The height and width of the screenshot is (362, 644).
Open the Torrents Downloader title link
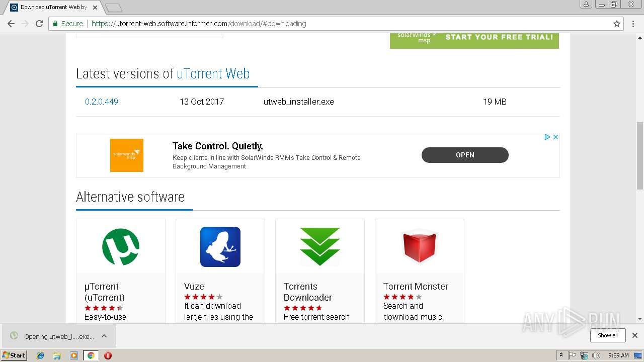[x=308, y=292]
